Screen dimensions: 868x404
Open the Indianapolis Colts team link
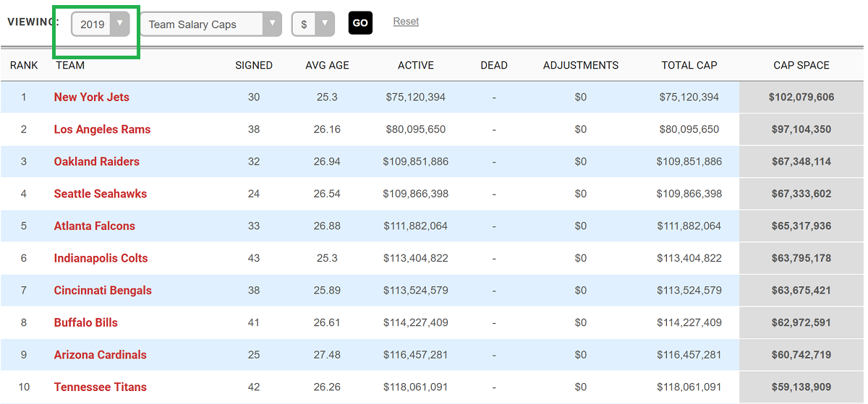tap(101, 258)
